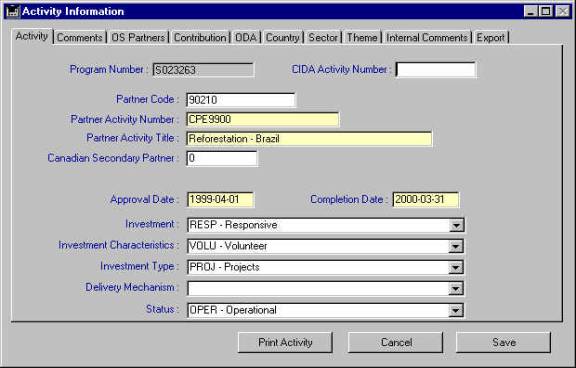Open the Investment Characteristics dropdown arrow
The height and width of the screenshot is (368, 576).
456,246
